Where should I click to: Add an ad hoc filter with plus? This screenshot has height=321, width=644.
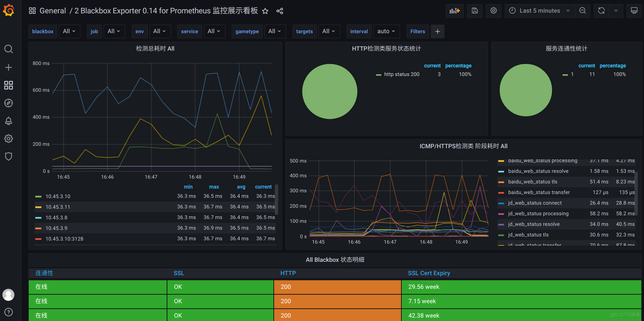(x=438, y=31)
